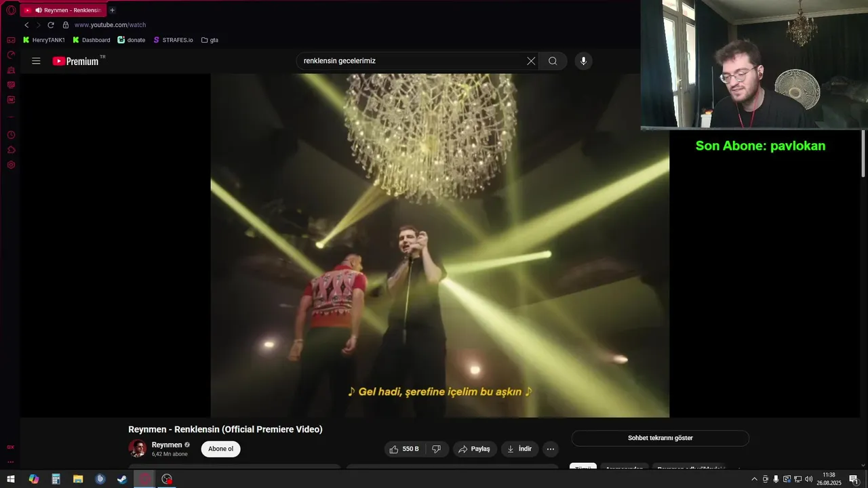Subscribe with the Abone ol button
The width and height of the screenshot is (868, 488).
pos(220,449)
